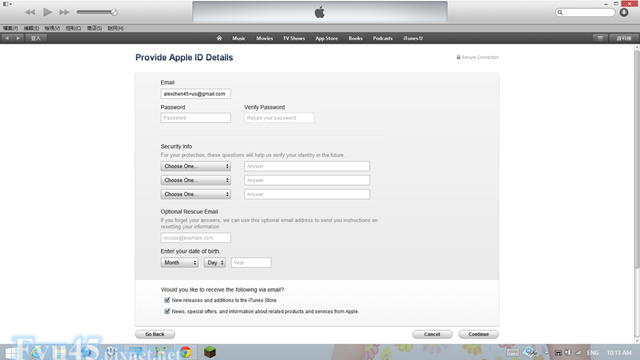Click the Go Back button

point(155,334)
